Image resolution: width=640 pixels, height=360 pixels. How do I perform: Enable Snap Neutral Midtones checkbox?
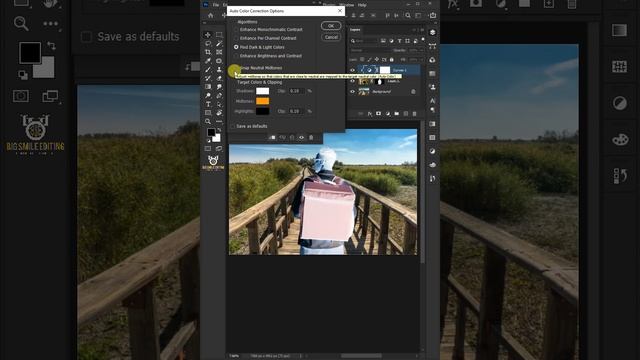235,68
